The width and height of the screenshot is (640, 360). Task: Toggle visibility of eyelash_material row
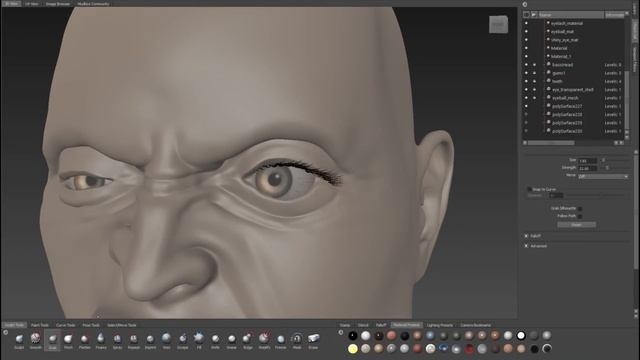526,23
